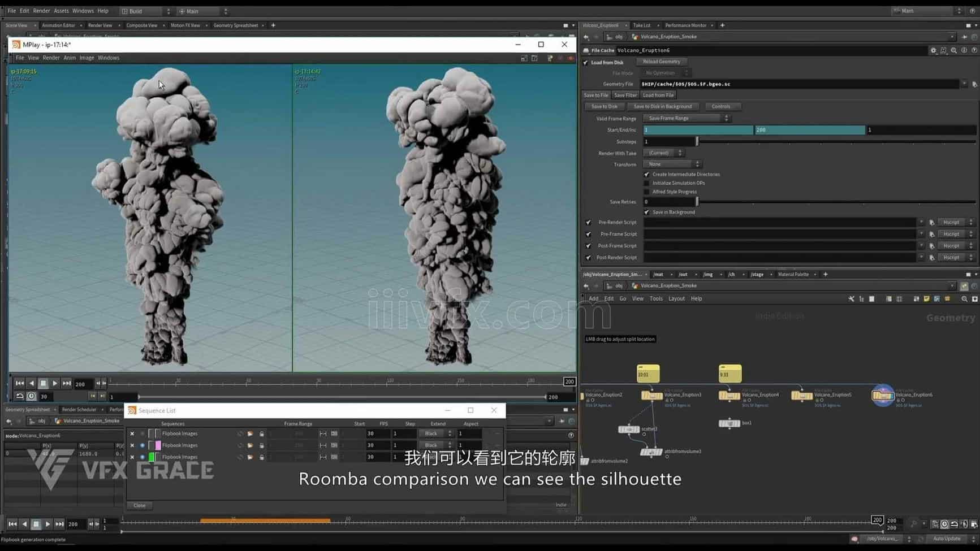Toggle Post-Frame Script checkbox
980x551 pixels.
pos(588,246)
